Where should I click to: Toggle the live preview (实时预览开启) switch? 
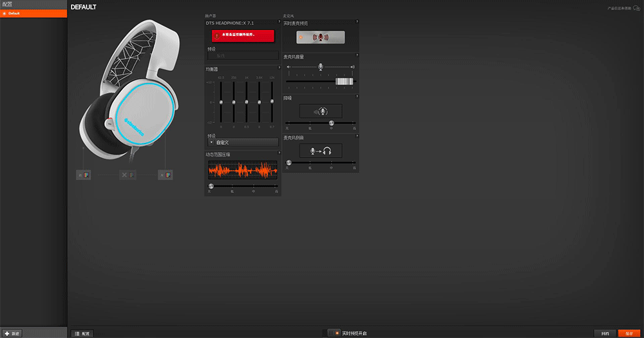[x=334, y=333]
